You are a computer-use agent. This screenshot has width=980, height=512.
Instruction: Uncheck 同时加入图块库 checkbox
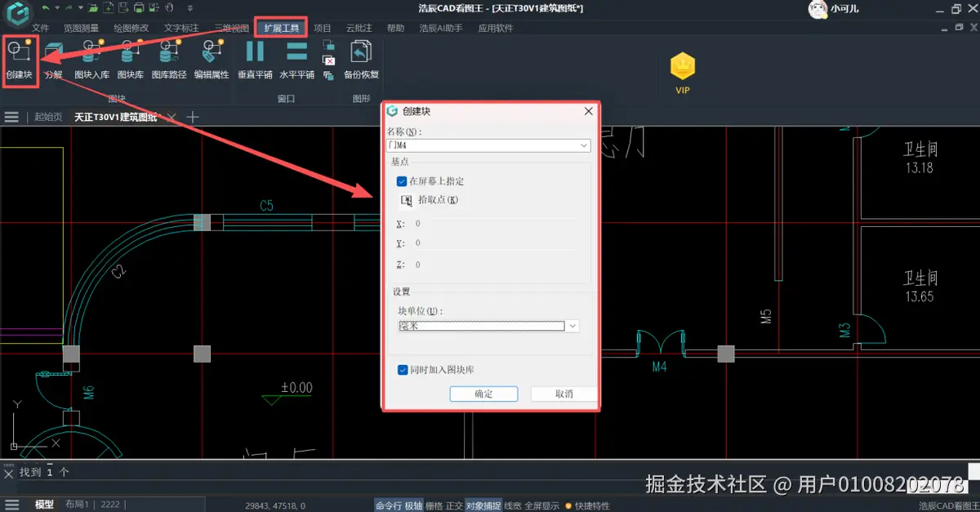coord(402,370)
